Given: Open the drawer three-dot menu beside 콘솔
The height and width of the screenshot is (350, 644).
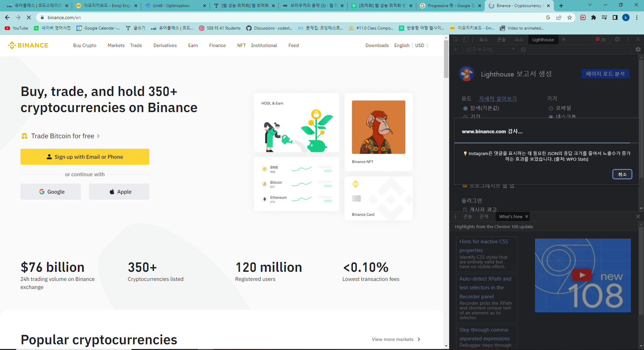Looking at the screenshot, I should (x=455, y=216).
